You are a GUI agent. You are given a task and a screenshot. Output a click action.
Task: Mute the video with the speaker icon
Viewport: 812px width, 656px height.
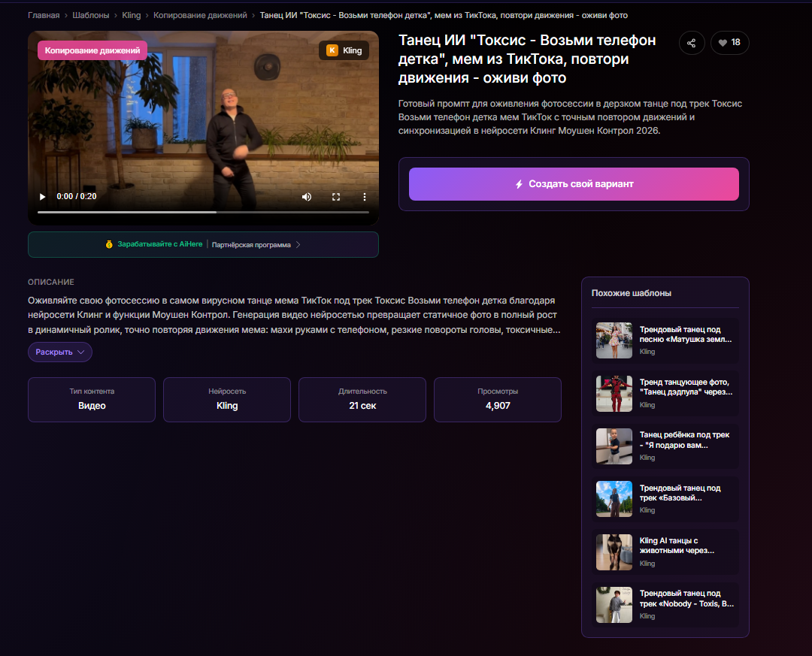307,197
